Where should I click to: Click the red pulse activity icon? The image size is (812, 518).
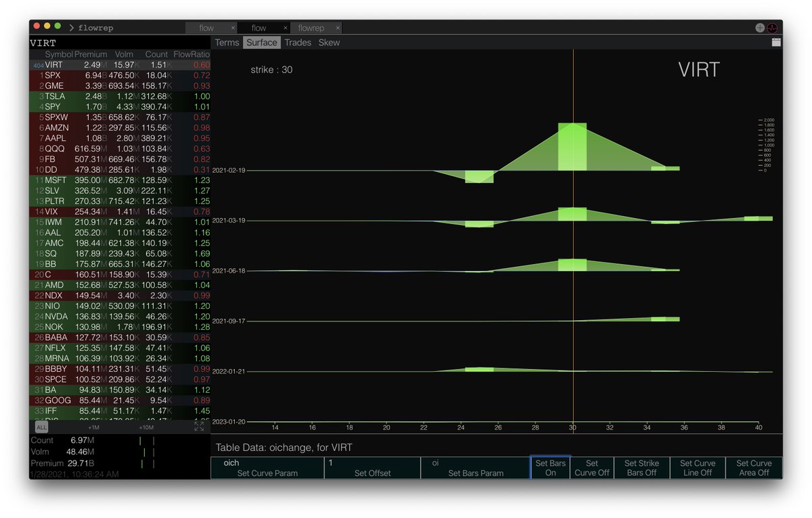[x=773, y=28]
